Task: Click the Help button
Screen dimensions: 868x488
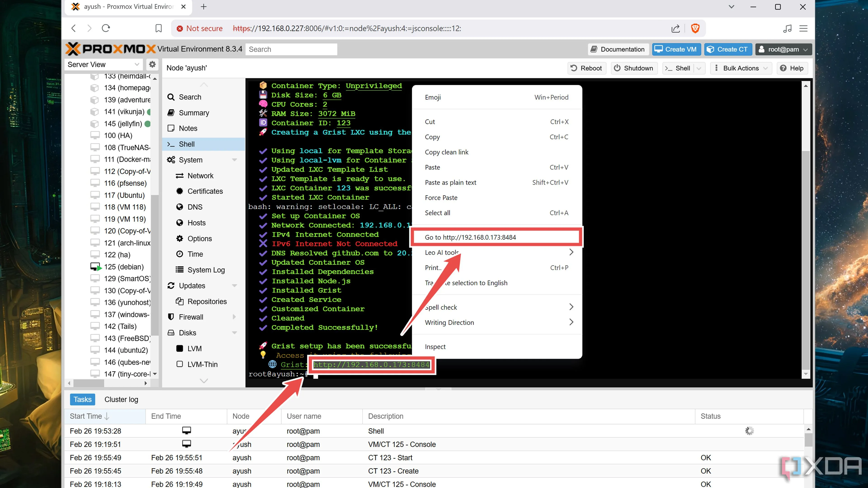Action: pos(792,68)
